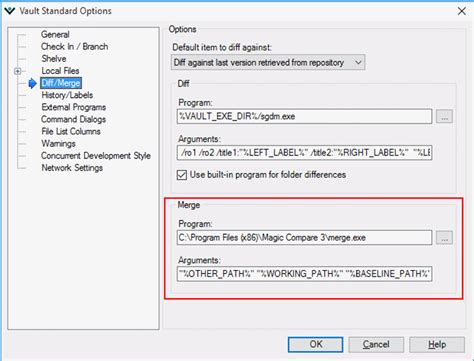Go to History/Labels options
Screen dimensions: 474x361
tap(67, 95)
